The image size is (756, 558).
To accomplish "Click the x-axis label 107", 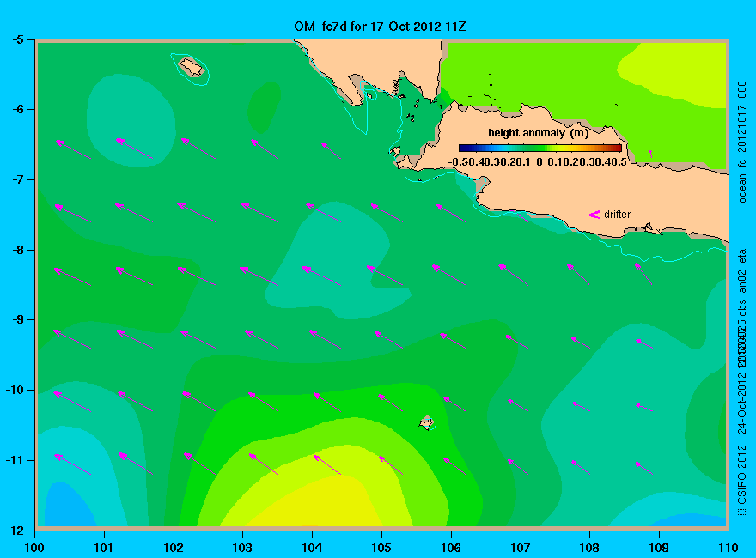I will (x=521, y=548).
